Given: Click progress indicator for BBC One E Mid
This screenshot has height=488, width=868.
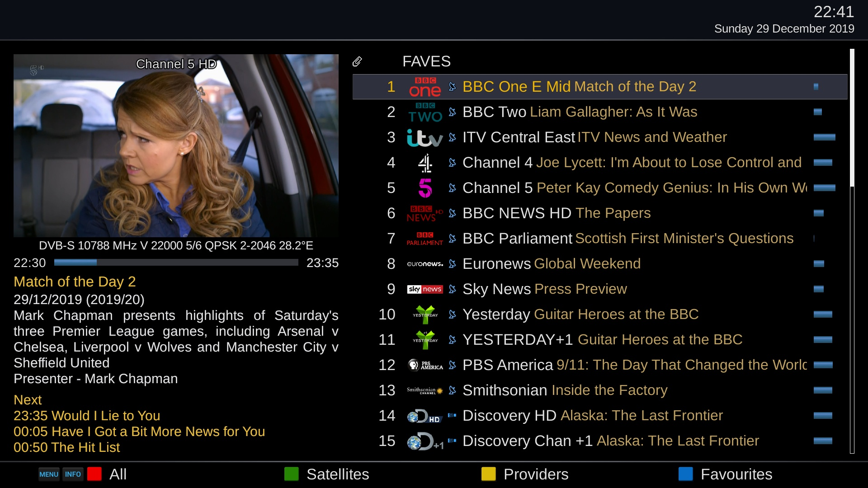Looking at the screenshot, I should point(816,87).
